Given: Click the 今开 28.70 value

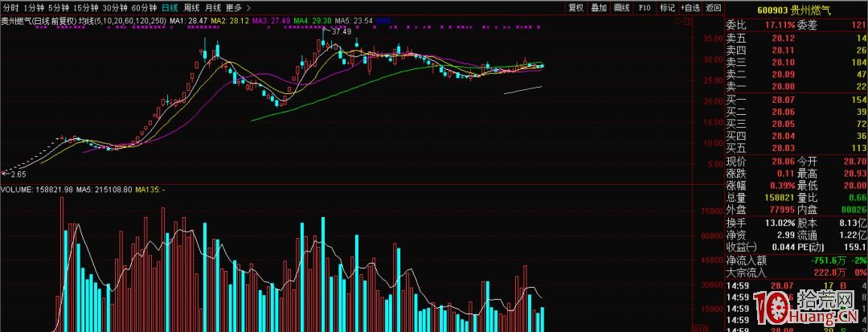Looking at the screenshot, I should tap(854, 162).
